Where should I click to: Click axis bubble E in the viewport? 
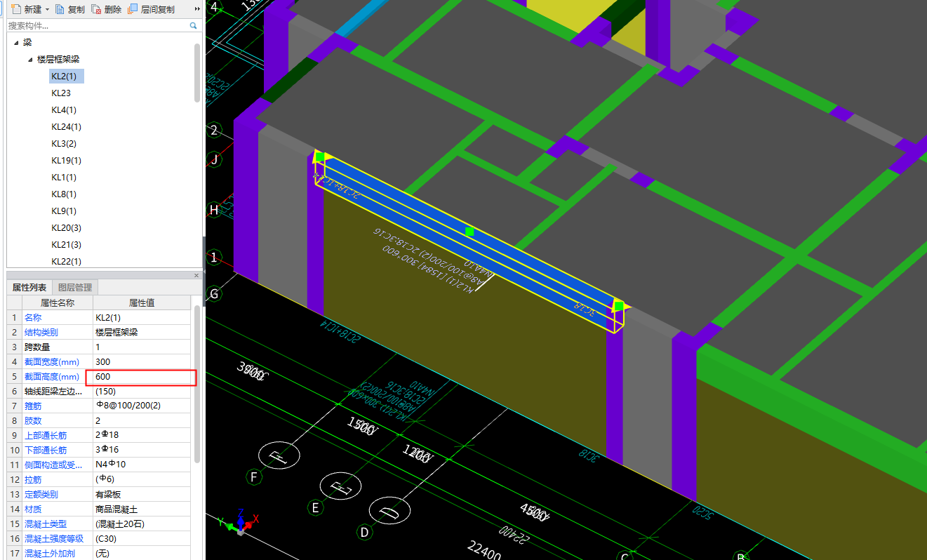tap(316, 507)
